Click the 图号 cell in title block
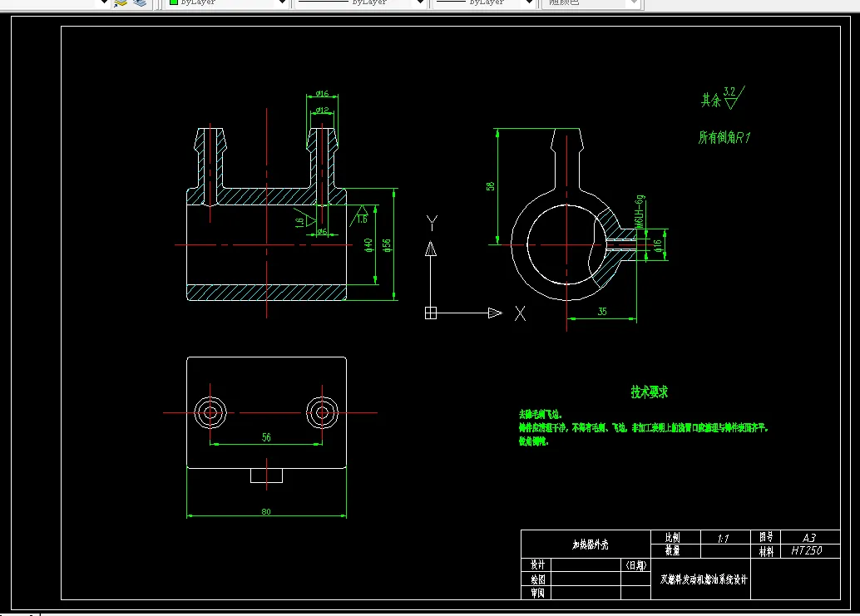Image resolution: width=860 pixels, height=616 pixels. (x=766, y=537)
